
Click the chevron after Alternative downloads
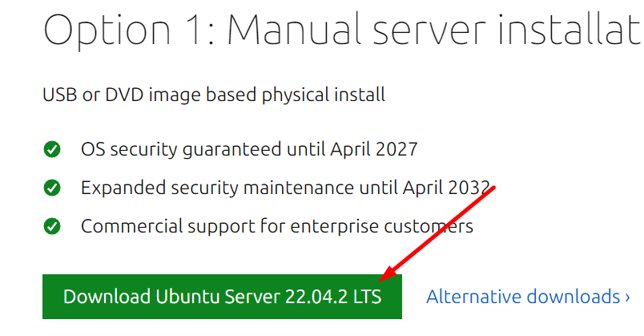pos(627,297)
